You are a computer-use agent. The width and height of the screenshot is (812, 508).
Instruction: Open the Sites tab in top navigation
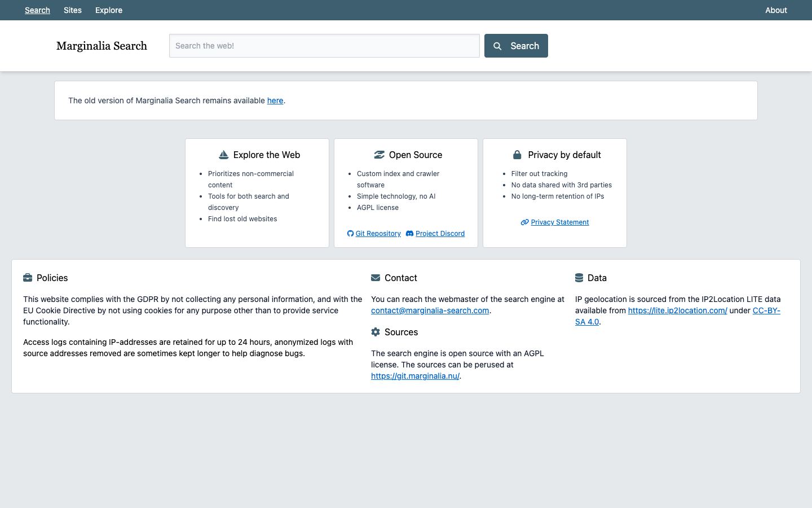[73, 10]
